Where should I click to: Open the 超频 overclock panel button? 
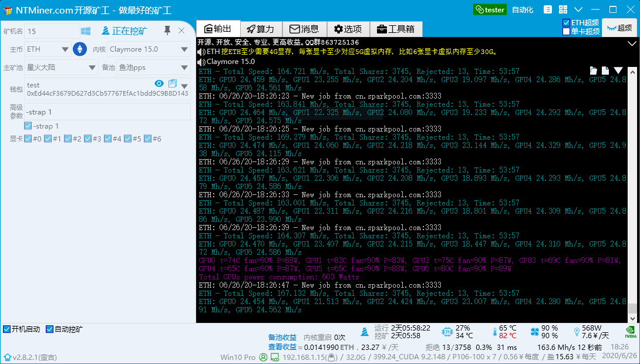tap(619, 28)
